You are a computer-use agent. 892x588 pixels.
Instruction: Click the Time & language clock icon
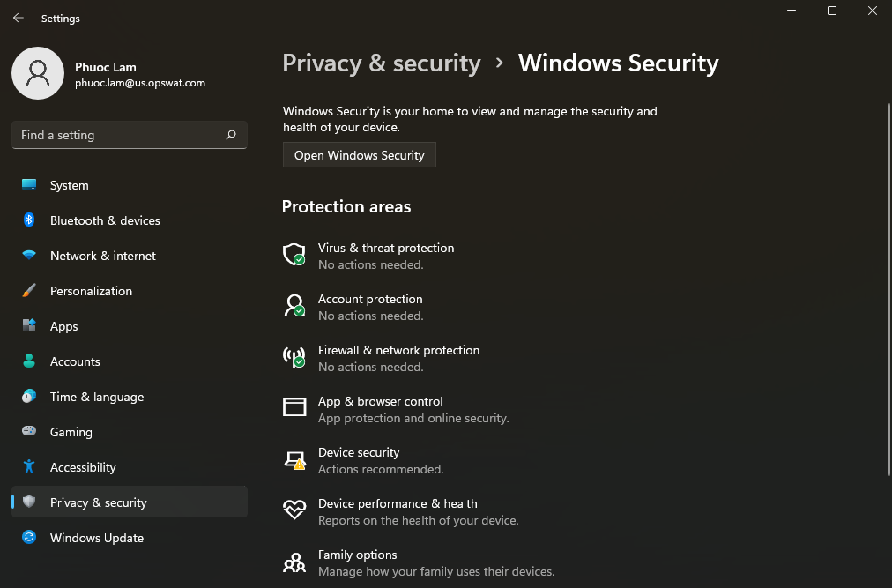point(29,396)
